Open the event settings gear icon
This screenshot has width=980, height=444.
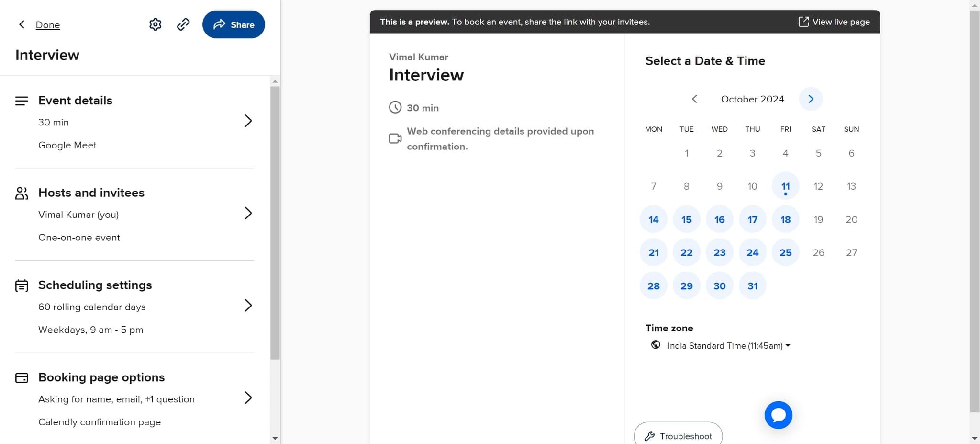click(156, 24)
